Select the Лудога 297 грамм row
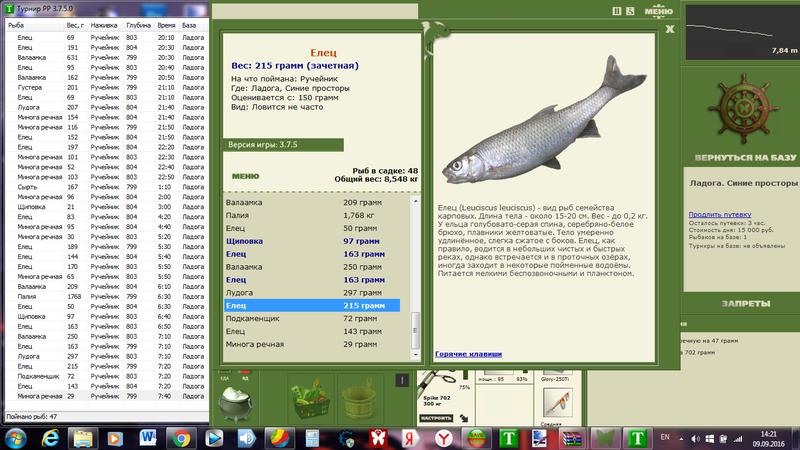Viewport: 800px width, 450px height. point(312,293)
